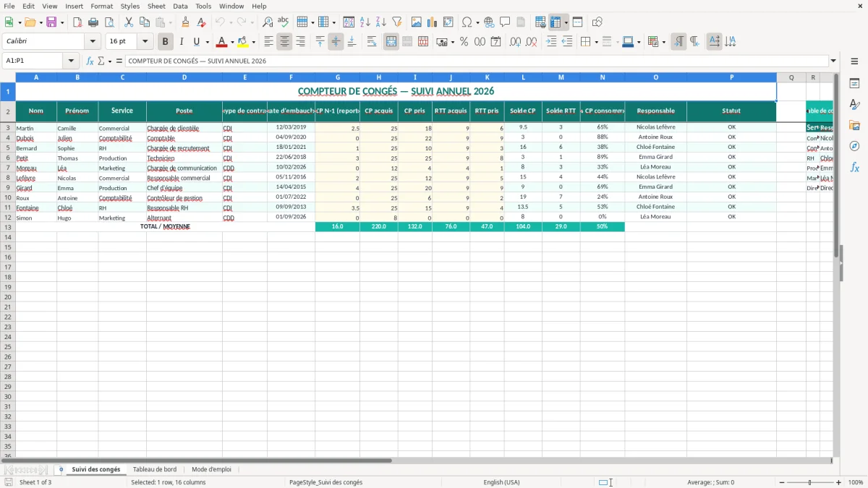Click the Export as PDF icon

(77, 22)
